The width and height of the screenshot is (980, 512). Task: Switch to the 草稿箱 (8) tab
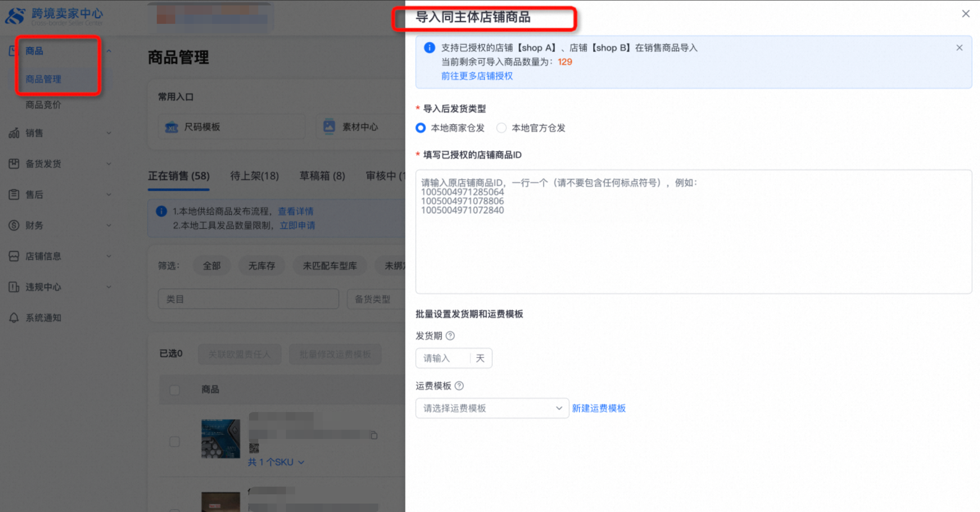(x=322, y=176)
